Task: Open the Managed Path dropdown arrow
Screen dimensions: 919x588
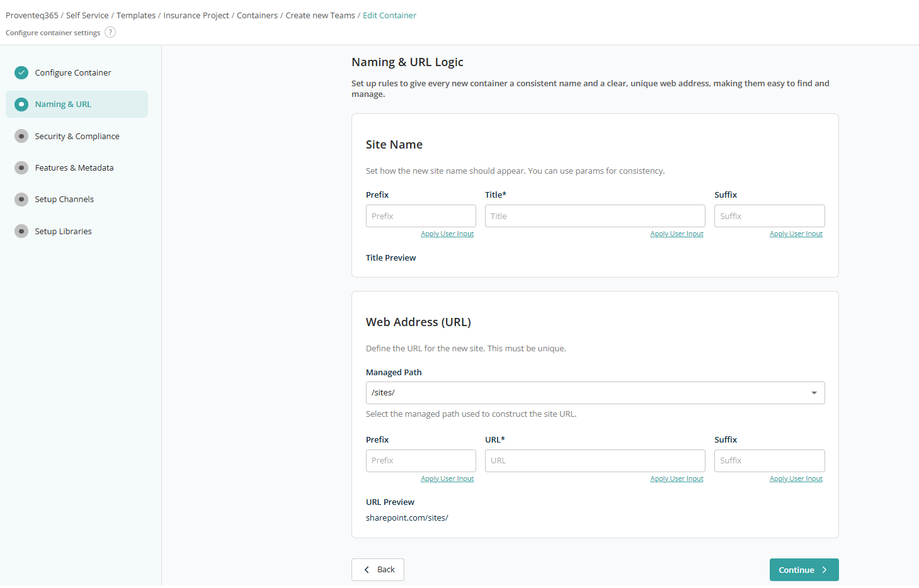Action: 814,393
